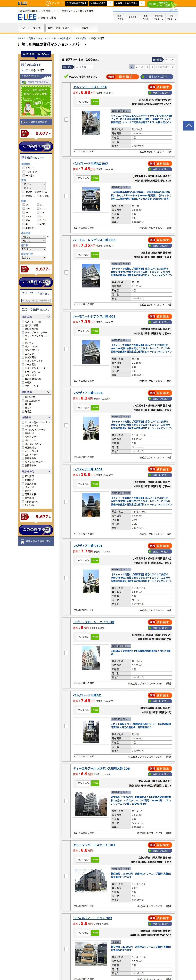The width and height of the screenshot is (196, 980).
Task: Click the フリーワード search input field
Action: [36, 301]
